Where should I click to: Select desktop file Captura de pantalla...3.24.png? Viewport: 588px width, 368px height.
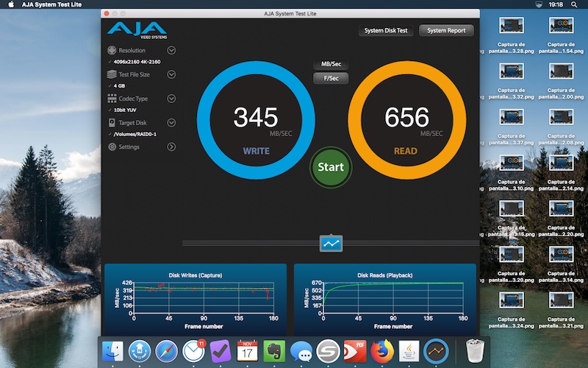(x=512, y=311)
